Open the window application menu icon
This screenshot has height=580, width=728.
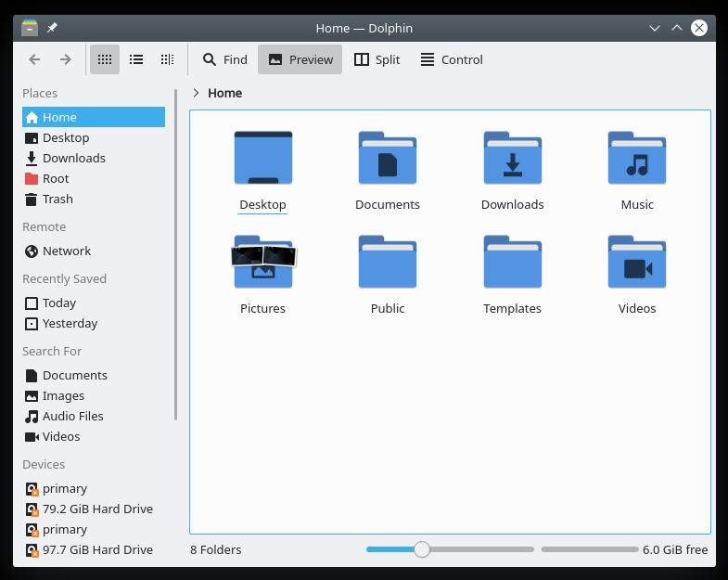click(x=30, y=28)
